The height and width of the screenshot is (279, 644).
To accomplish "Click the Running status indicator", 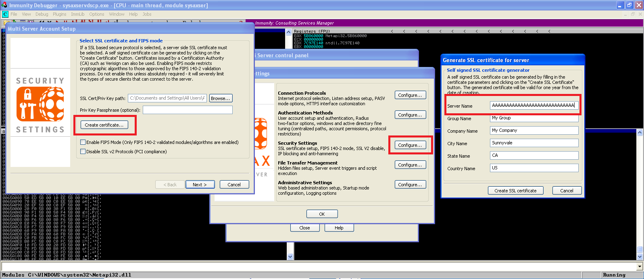I will click(614, 275).
